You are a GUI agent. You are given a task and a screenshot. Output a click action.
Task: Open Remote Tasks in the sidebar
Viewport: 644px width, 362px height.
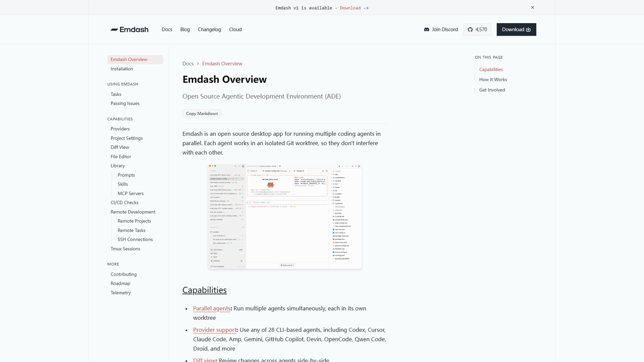[131, 231]
